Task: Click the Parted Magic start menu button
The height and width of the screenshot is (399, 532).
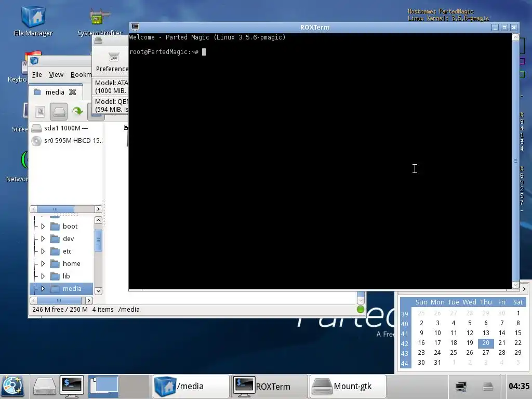Action: point(12,386)
